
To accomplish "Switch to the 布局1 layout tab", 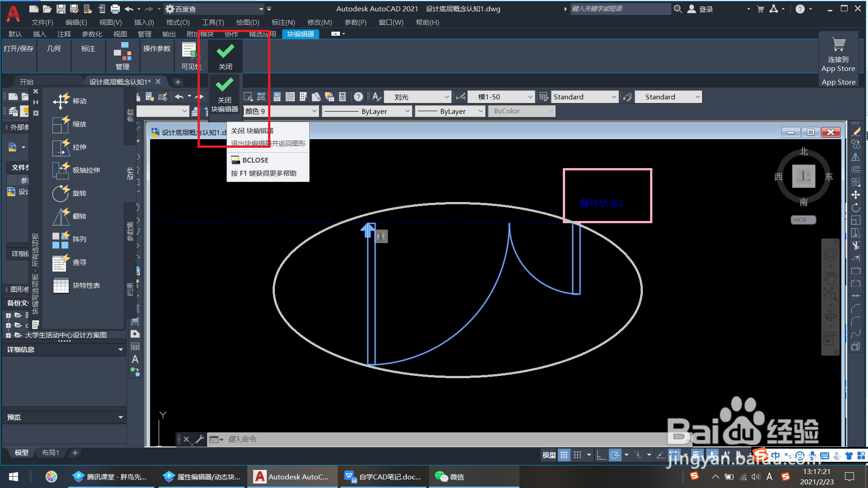I will (50, 452).
